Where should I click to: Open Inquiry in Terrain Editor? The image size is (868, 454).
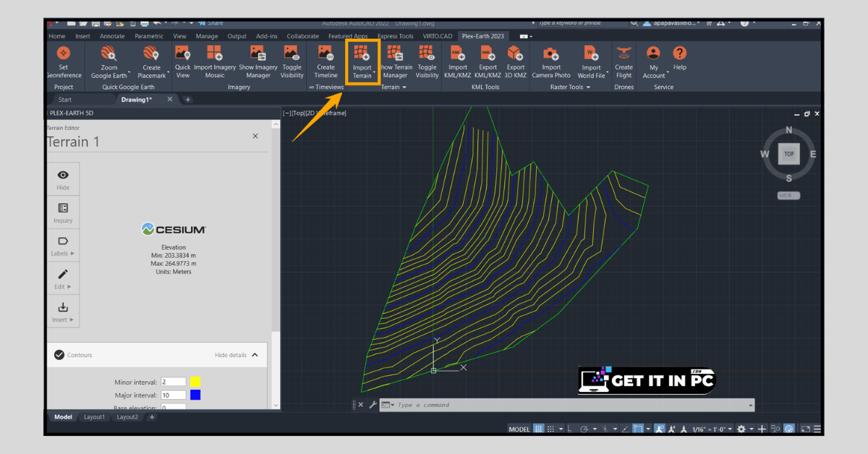pos(63,213)
